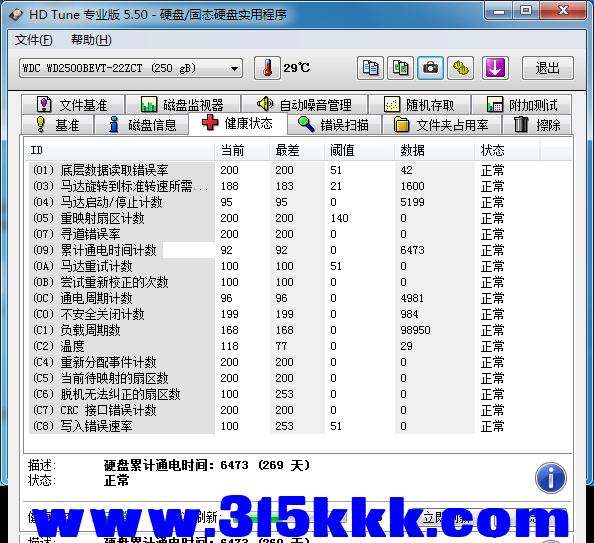Open the 自动噪音管理 tab

(x=305, y=105)
